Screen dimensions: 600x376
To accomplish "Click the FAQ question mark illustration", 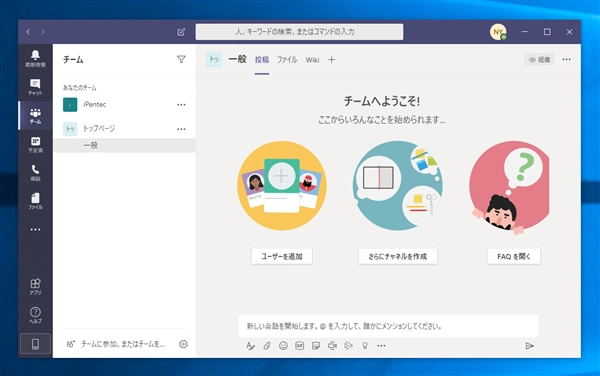I will click(x=509, y=187).
